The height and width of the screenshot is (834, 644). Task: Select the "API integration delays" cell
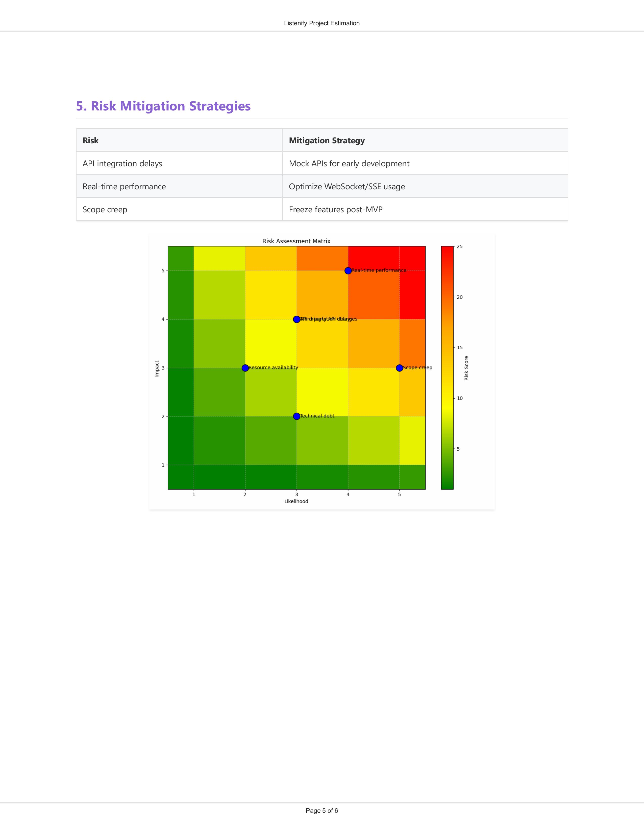click(x=179, y=164)
